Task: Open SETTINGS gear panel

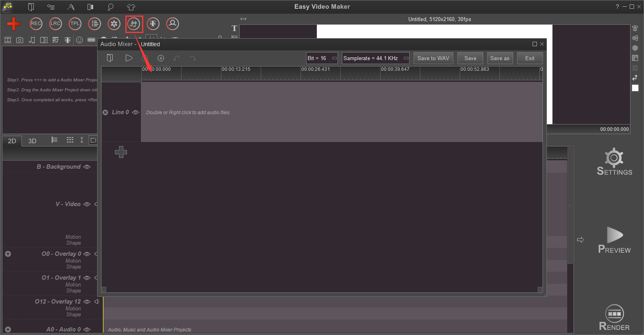Action: (x=614, y=162)
